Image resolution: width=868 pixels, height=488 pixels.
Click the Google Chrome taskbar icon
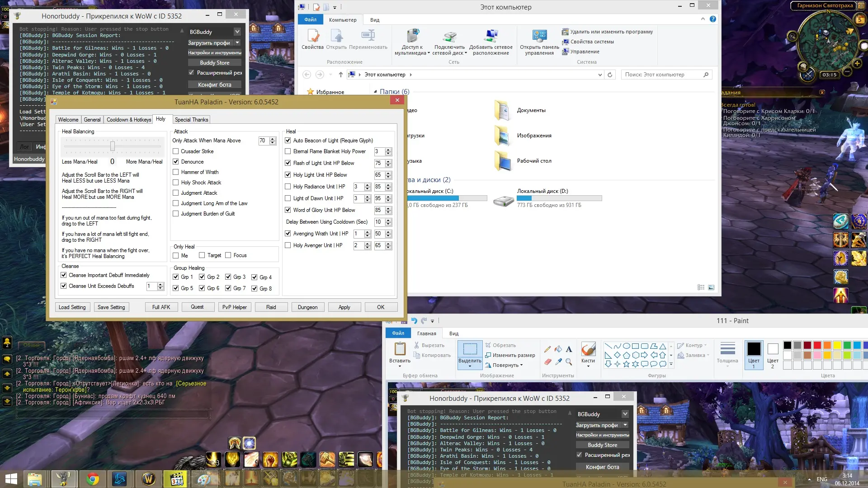coord(93,479)
